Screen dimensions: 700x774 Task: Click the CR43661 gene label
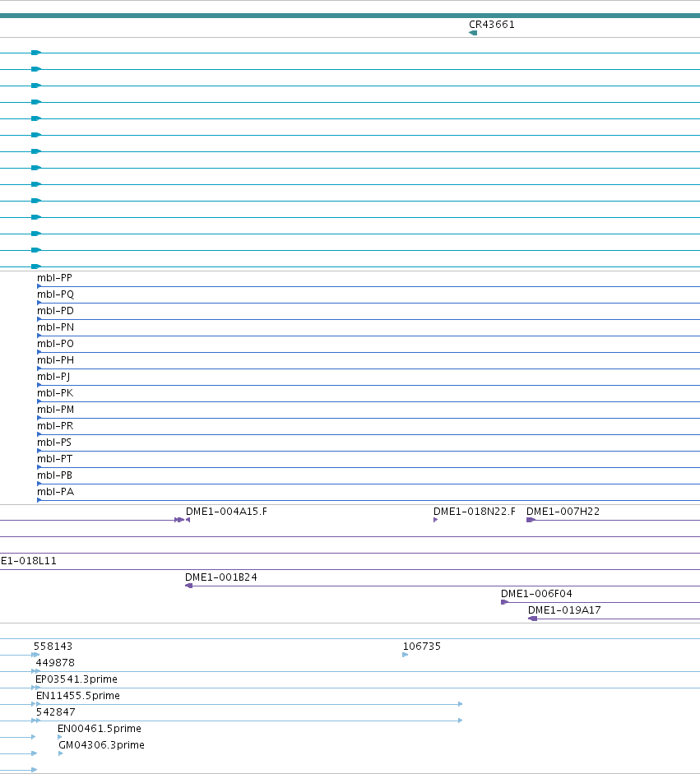[x=492, y=24]
